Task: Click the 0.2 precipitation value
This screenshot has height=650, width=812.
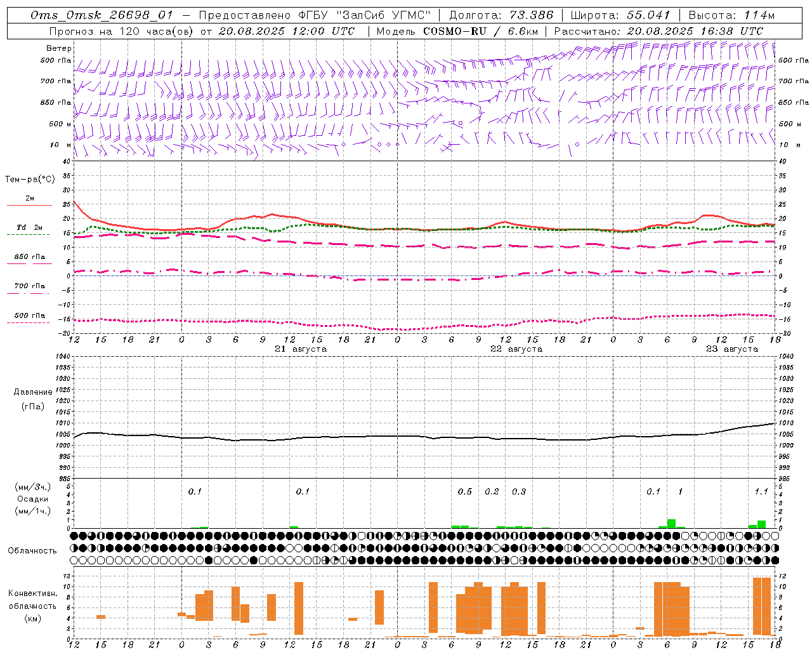Action: [x=492, y=492]
